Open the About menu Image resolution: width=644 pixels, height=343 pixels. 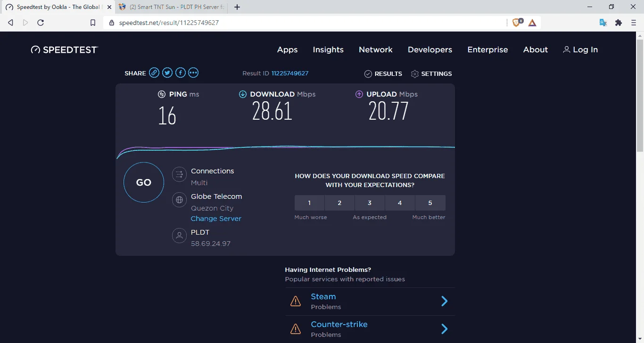(536, 49)
